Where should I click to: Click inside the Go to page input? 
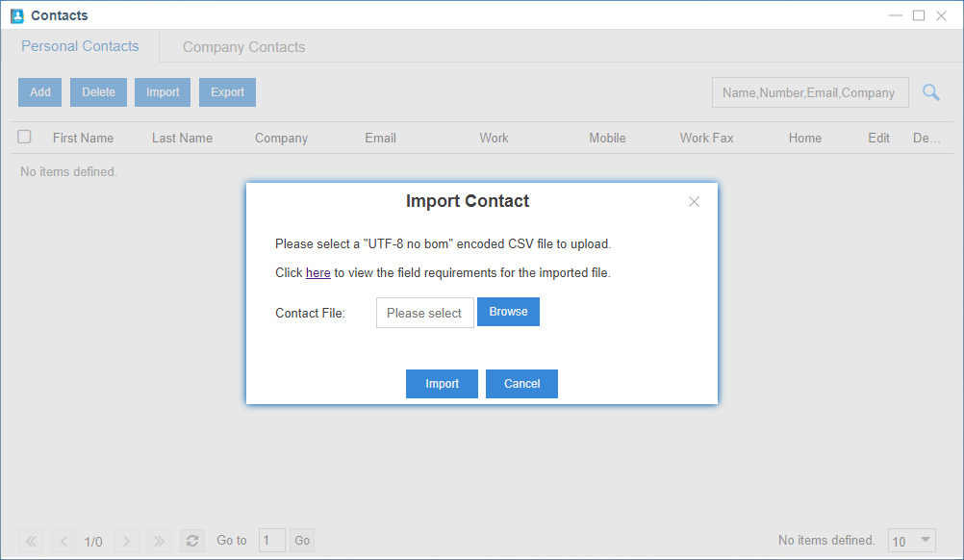click(x=271, y=540)
